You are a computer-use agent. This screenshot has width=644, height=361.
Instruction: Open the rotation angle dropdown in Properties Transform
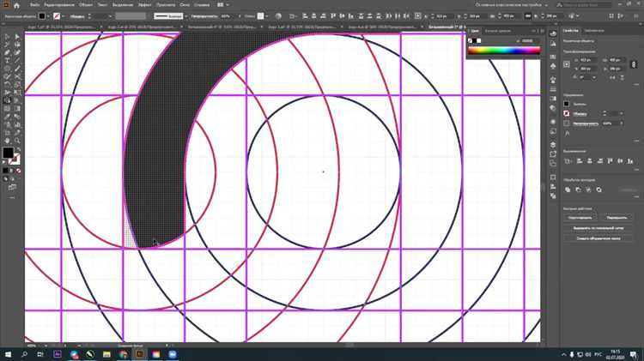(594, 77)
